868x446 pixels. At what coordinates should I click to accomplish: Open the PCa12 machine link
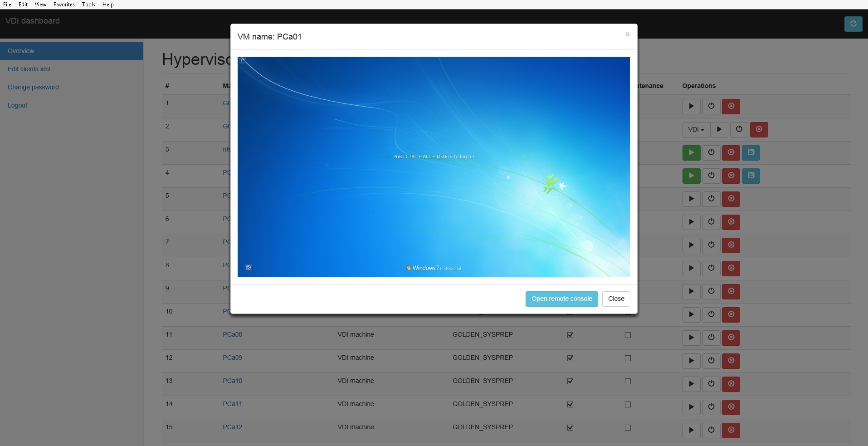[x=232, y=427]
